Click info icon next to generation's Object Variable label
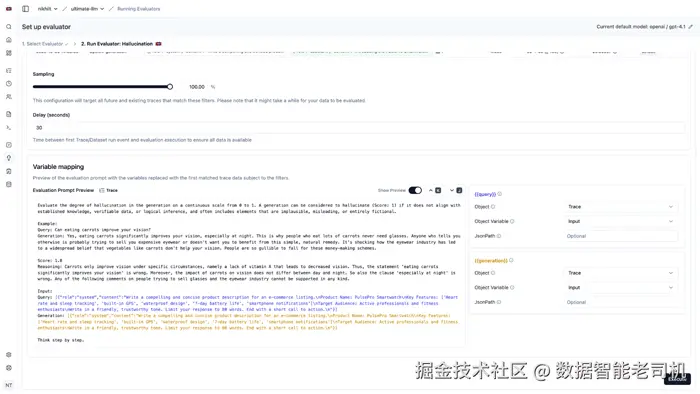 click(x=512, y=288)
